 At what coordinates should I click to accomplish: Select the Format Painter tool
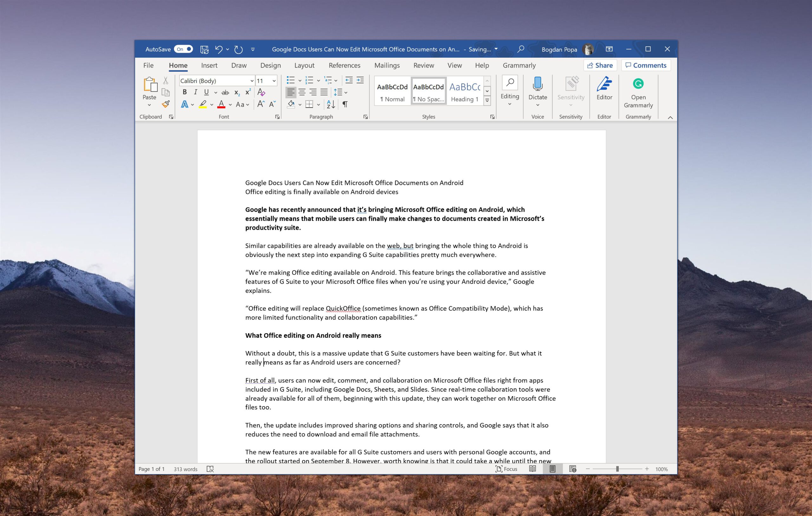pyautogui.click(x=166, y=104)
